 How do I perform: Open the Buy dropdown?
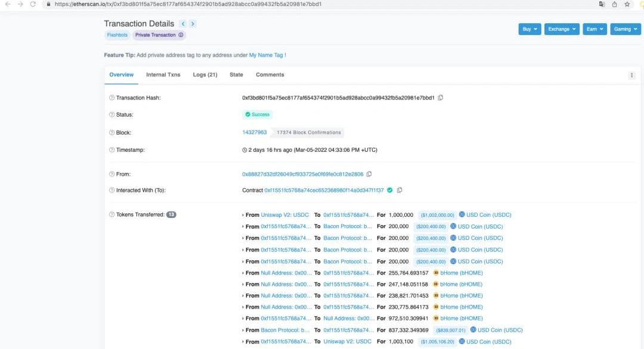click(x=530, y=29)
